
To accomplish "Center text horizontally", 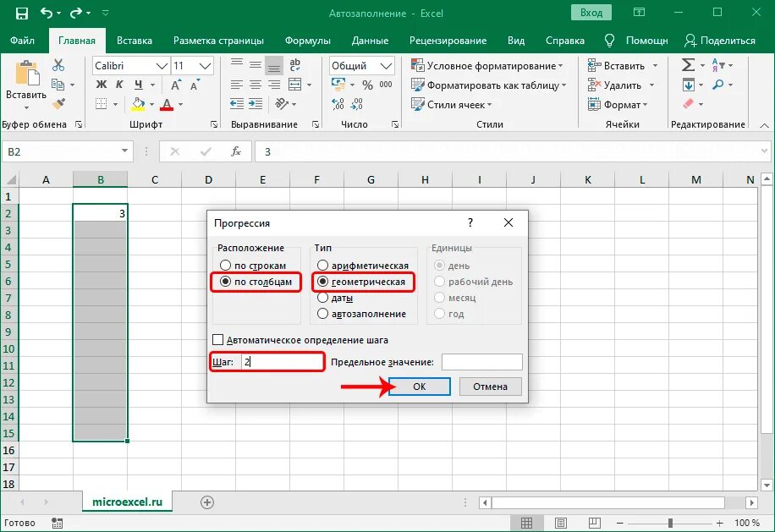I will (256, 85).
